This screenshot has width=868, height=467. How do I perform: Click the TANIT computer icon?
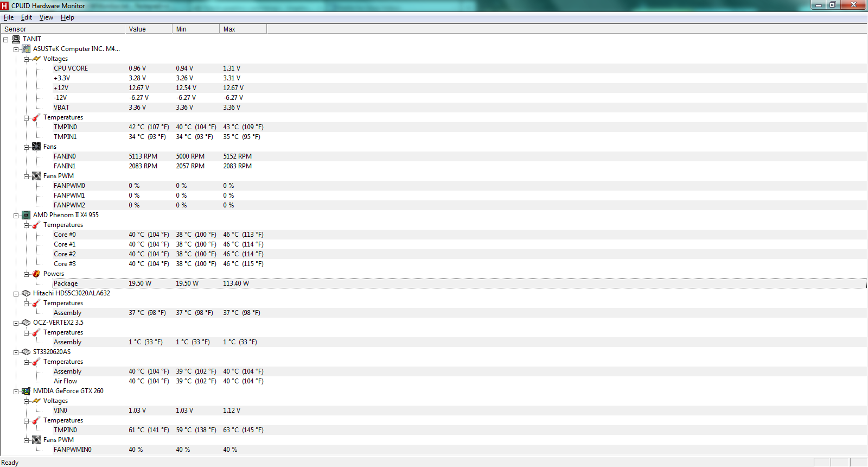point(16,39)
